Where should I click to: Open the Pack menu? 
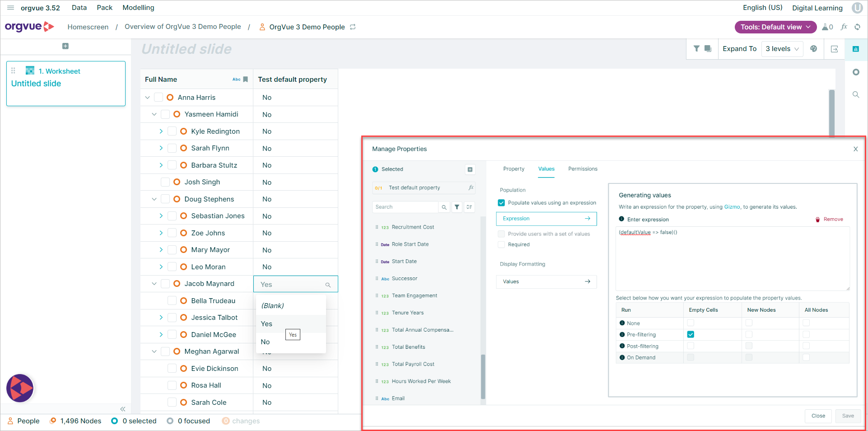click(105, 8)
